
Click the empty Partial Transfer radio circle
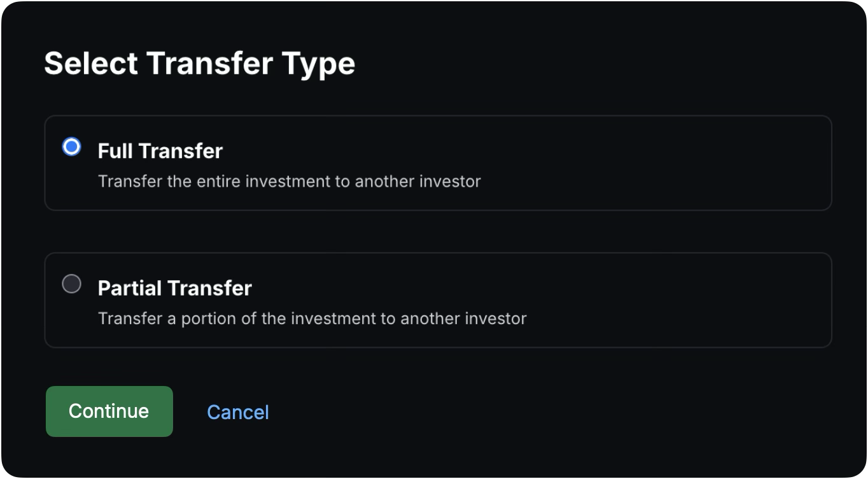point(71,284)
